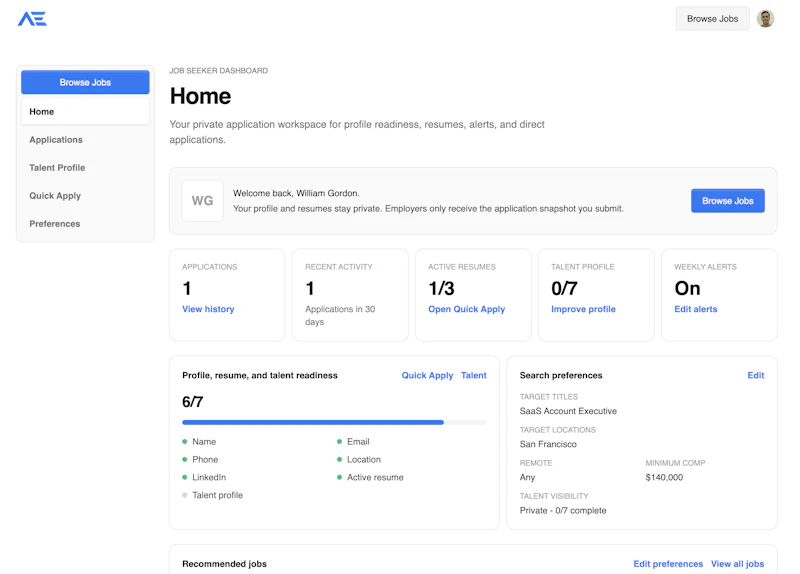Click Quick Apply link in readiness card

pyautogui.click(x=427, y=376)
